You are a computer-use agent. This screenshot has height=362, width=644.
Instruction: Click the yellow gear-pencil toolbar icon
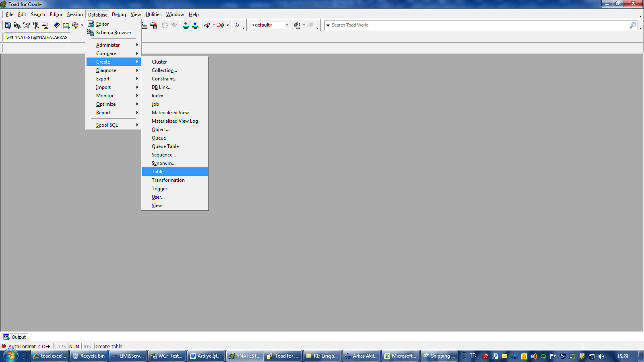point(75,25)
